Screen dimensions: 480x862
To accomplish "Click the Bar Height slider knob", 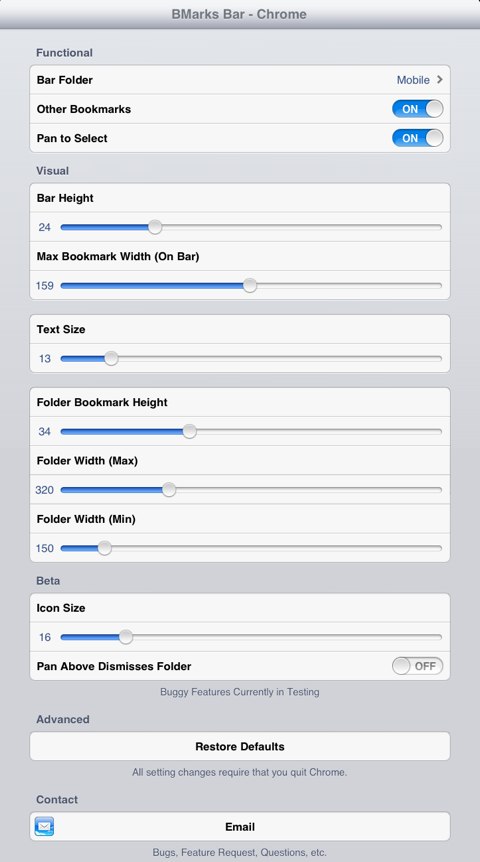I will 155,227.
